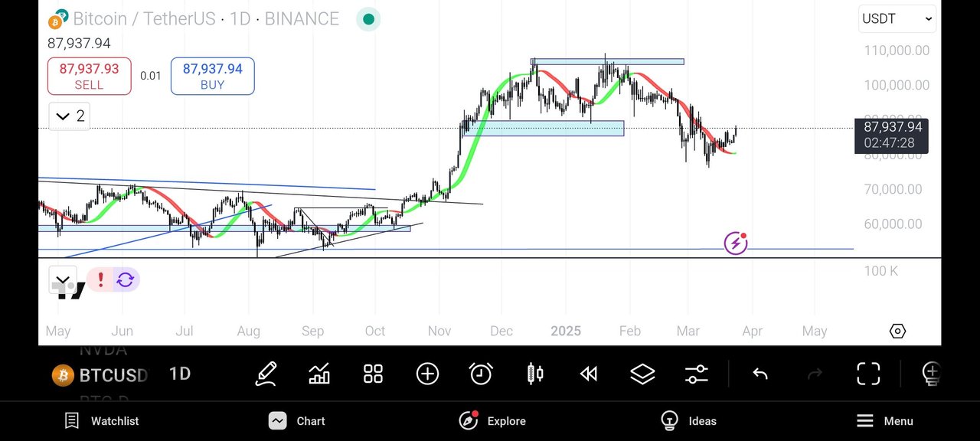980x441 pixels.
Task: Switch to the Watchlist tab
Action: coord(102,421)
